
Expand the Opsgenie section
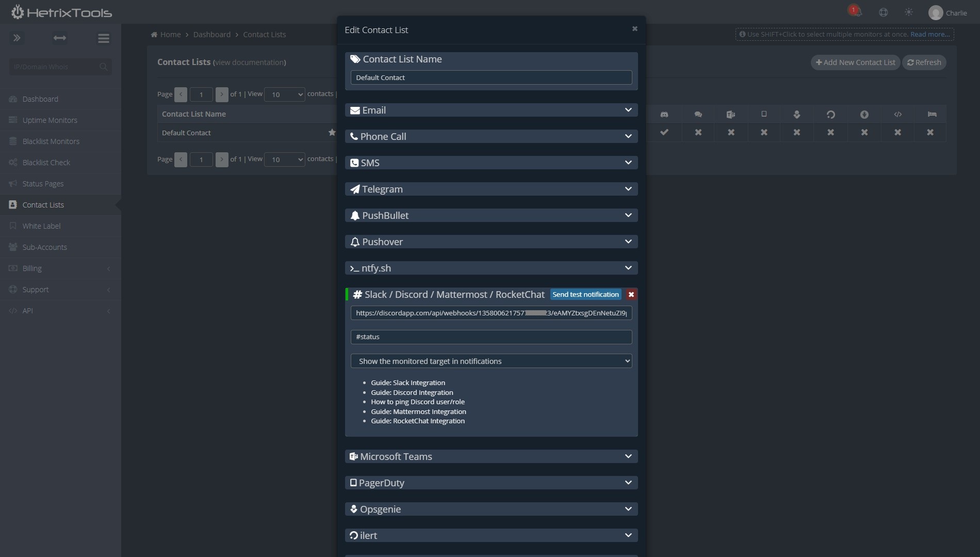pyautogui.click(x=491, y=509)
